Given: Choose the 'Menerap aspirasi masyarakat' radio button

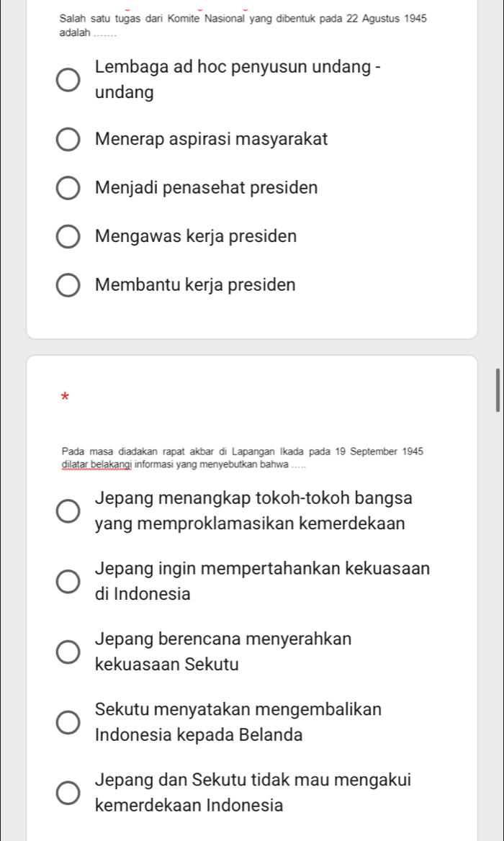Looking at the screenshot, I should 68,140.
